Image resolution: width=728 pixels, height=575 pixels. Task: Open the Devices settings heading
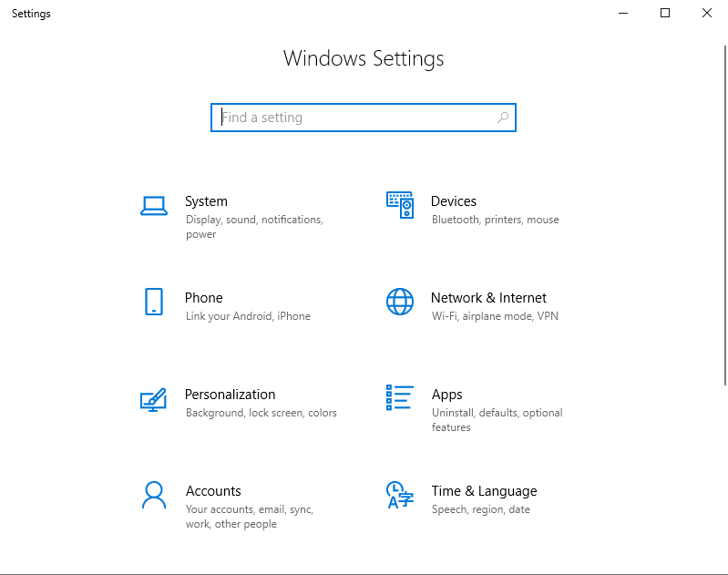click(x=454, y=201)
